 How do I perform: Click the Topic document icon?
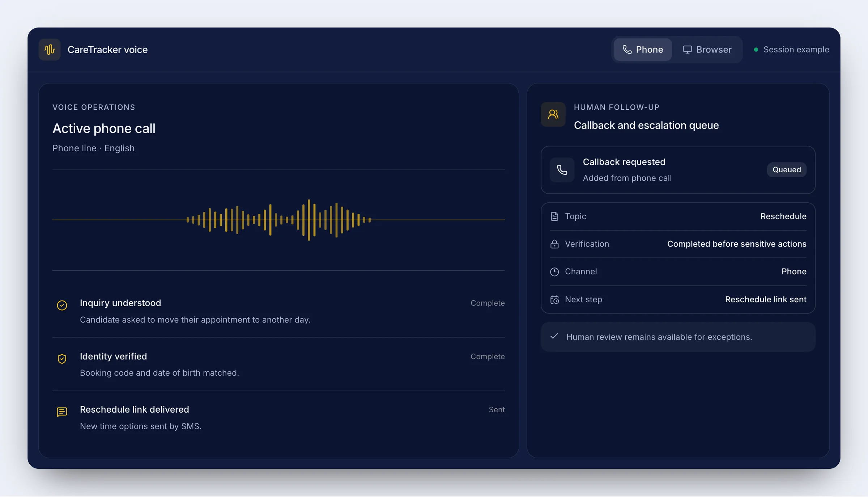tap(554, 216)
